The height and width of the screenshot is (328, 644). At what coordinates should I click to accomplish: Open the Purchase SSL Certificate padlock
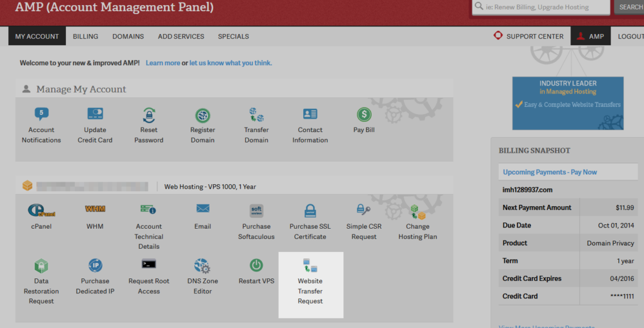click(x=310, y=210)
